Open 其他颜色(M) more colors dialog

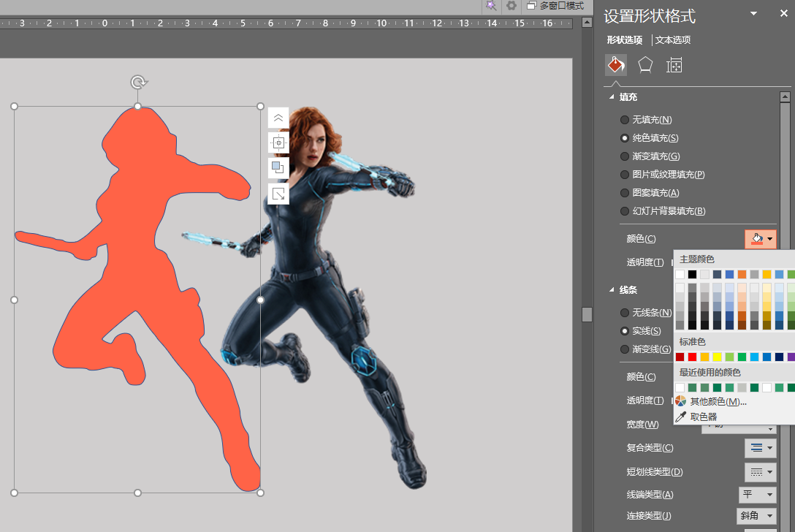tap(718, 402)
